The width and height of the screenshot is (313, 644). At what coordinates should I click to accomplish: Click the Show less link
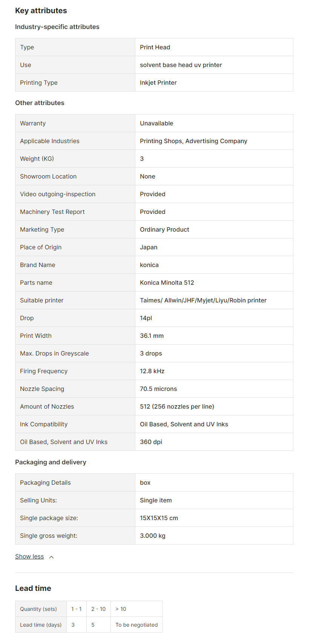[x=29, y=557]
